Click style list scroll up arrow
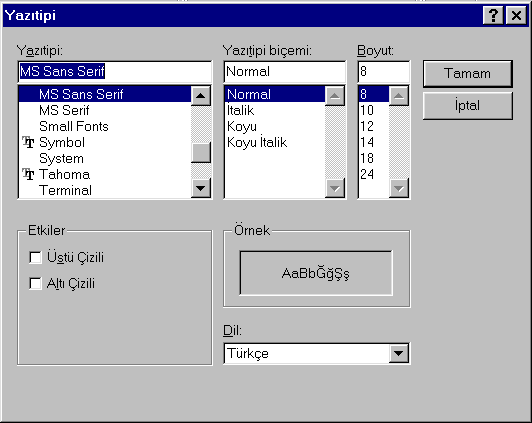This screenshot has height=423, width=532. pyautogui.click(x=335, y=96)
